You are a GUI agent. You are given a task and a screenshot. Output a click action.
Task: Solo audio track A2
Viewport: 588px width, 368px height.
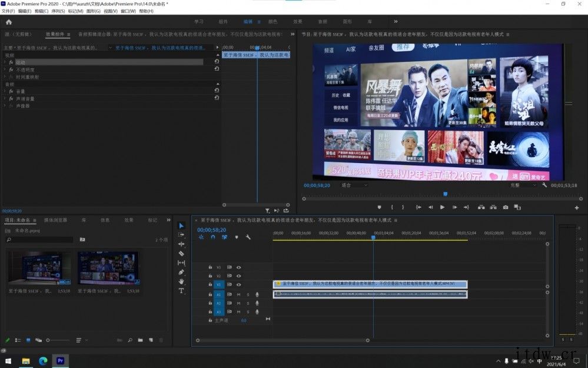[248, 303]
